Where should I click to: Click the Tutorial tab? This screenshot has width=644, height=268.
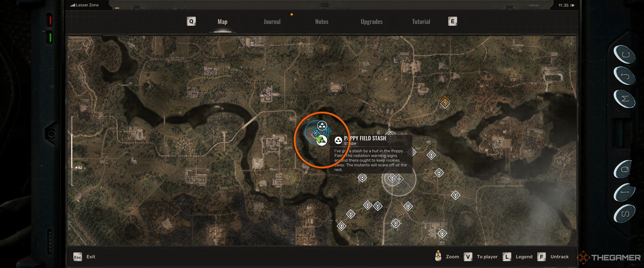pos(421,21)
